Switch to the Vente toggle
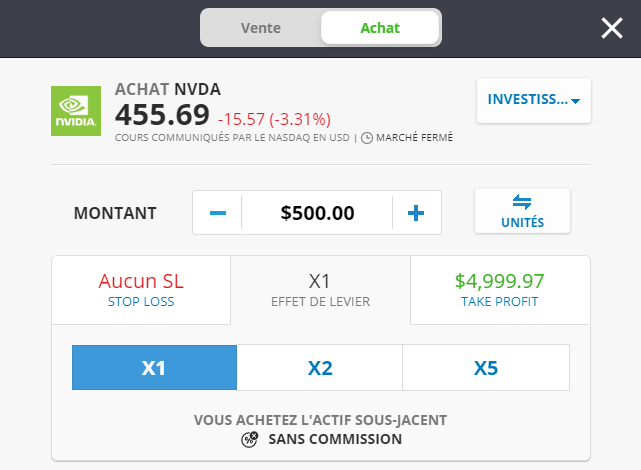The image size is (641, 470). 261,28
